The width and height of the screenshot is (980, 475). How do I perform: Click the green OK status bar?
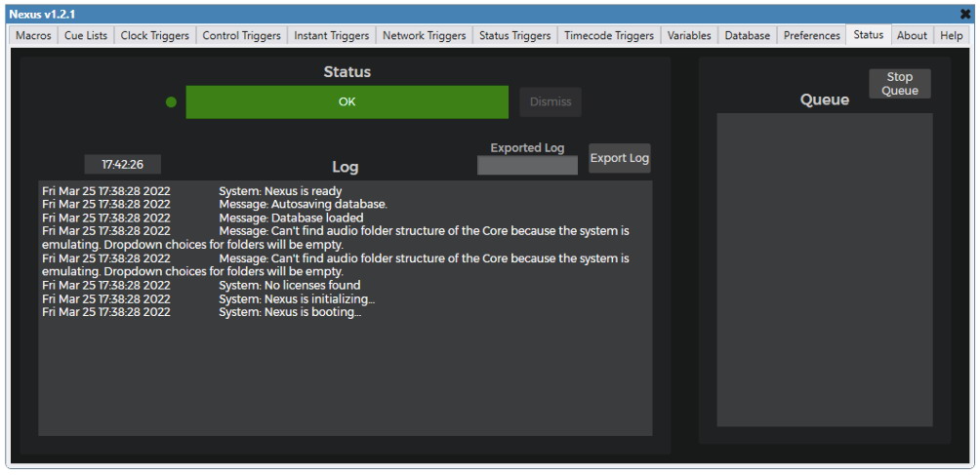point(347,101)
